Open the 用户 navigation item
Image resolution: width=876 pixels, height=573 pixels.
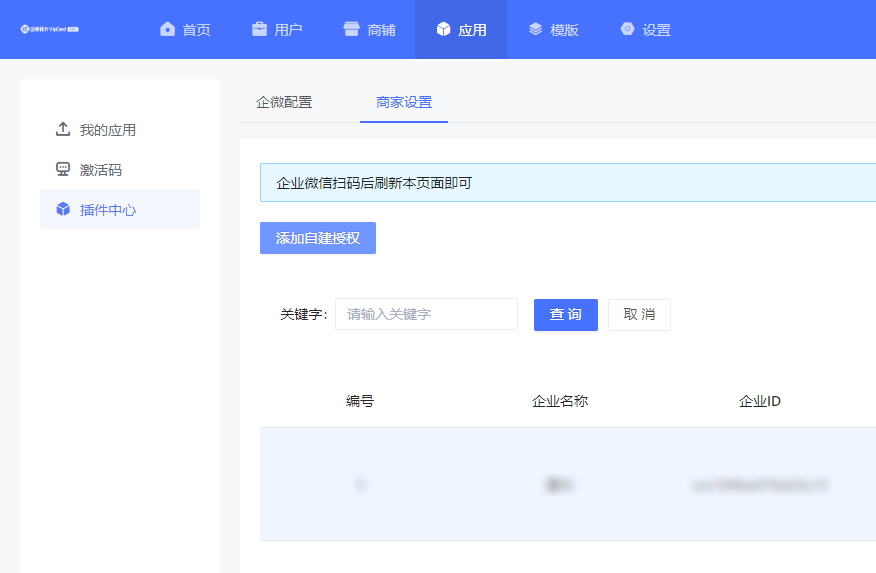tap(277, 30)
